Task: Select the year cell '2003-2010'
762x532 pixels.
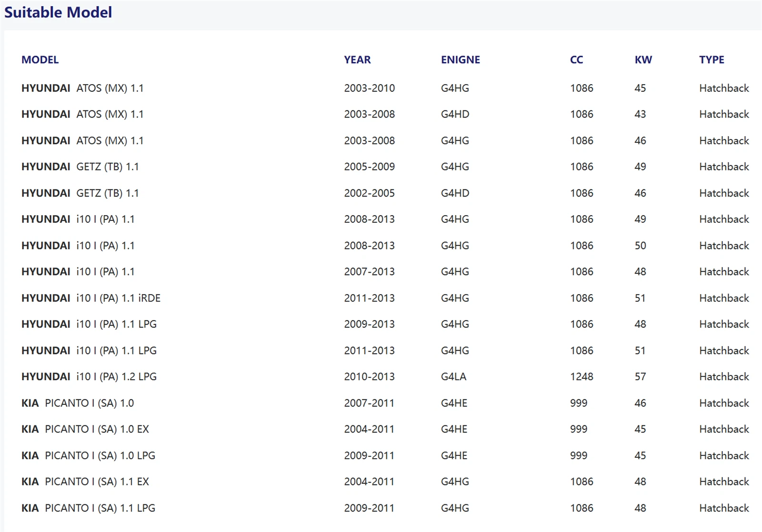Action: click(370, 88)
